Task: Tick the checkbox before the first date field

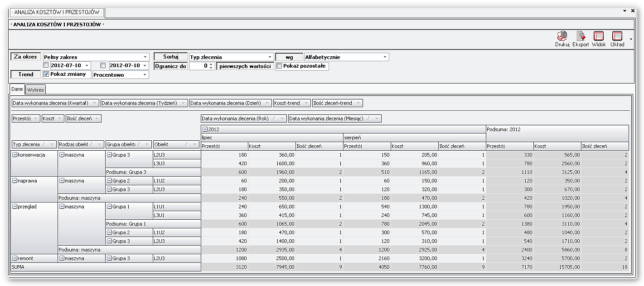Action: [x=46, y=65]
